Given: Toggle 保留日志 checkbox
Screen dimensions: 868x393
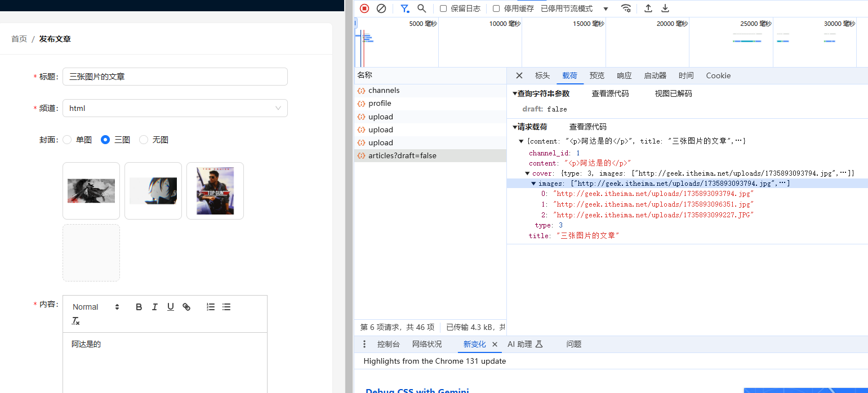Looking at the screenshot, I should pos(443,8).
